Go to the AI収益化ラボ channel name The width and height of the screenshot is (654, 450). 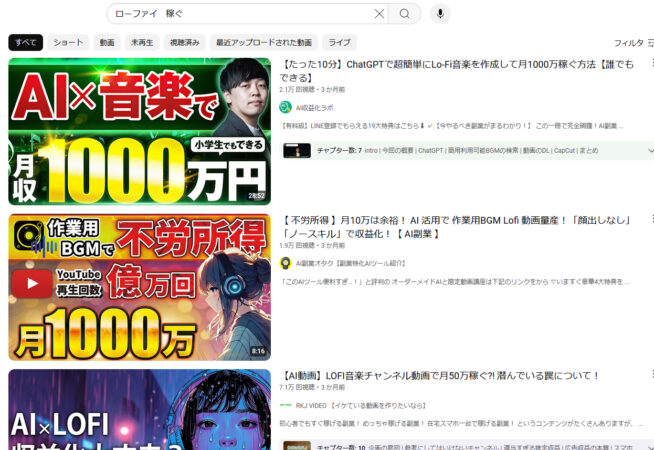coord(315,108)
